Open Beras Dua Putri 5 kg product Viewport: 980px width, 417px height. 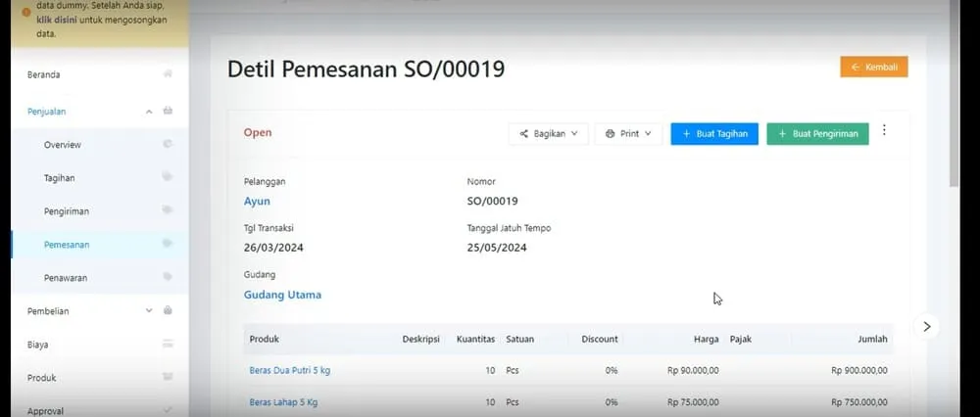click(289, 370)
